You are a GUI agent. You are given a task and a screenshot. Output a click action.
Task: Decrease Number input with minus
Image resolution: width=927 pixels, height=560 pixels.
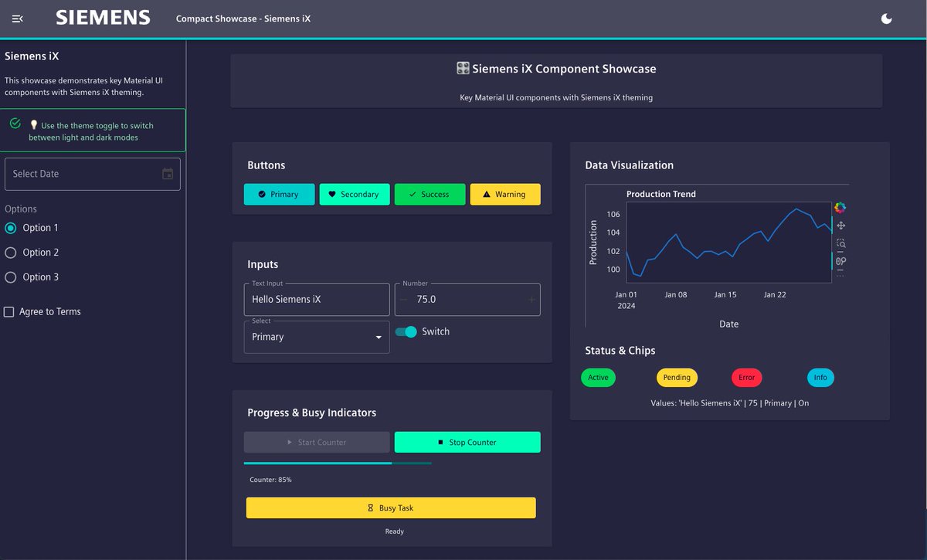tap(403, 300)
